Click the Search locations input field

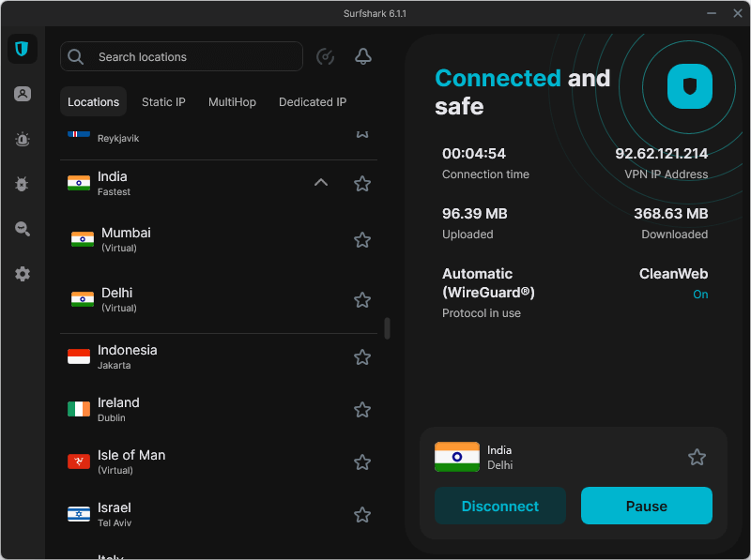click(181, 56)
